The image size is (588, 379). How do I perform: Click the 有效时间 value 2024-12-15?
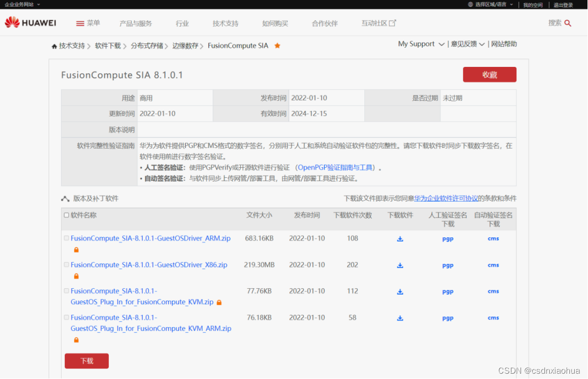tap(309, 114)
